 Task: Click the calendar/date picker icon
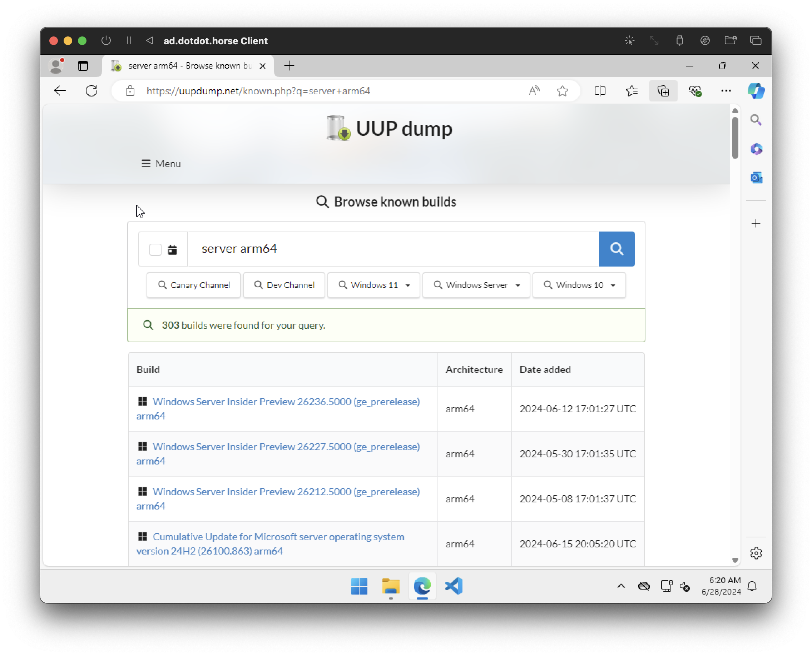click(173, 248)
